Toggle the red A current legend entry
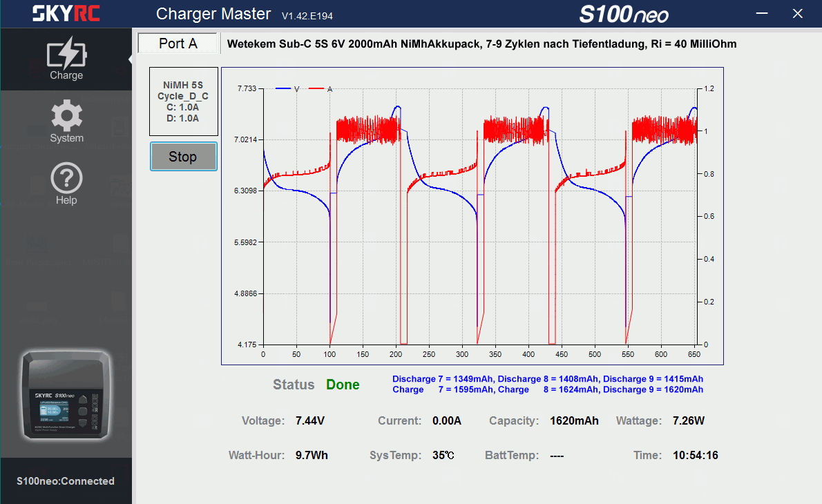 click(x=321, y=89)
